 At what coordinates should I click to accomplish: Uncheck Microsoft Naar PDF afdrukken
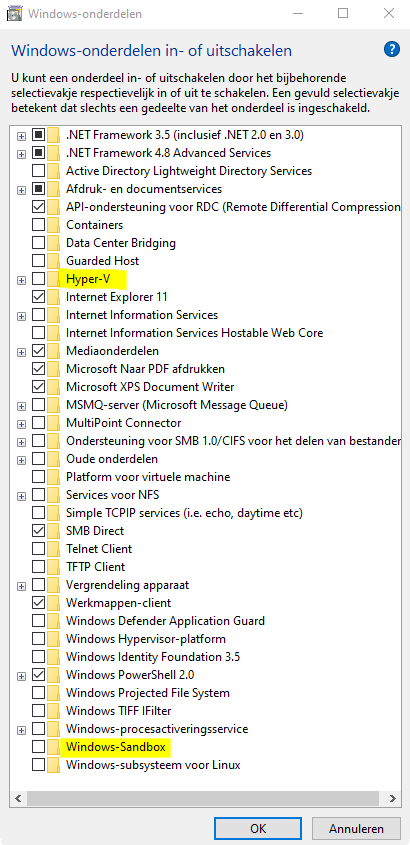(x=38, y=369)
